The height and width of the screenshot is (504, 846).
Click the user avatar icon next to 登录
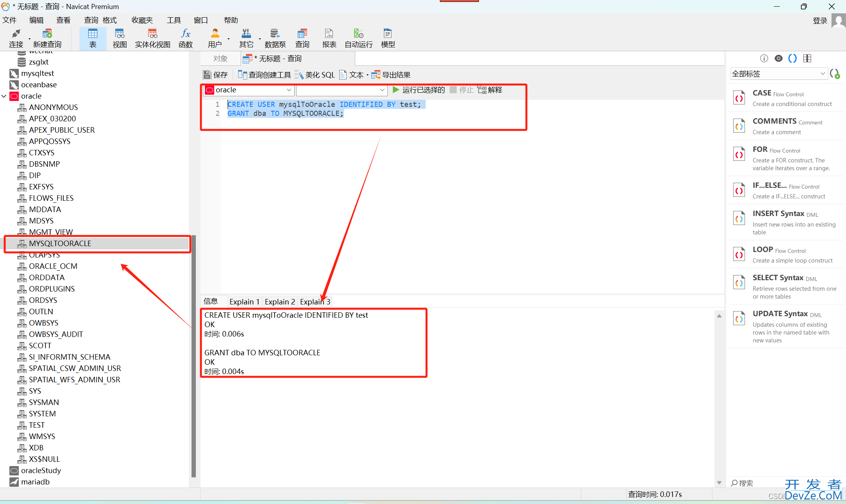pyautogui.click(x=838, y=20)
